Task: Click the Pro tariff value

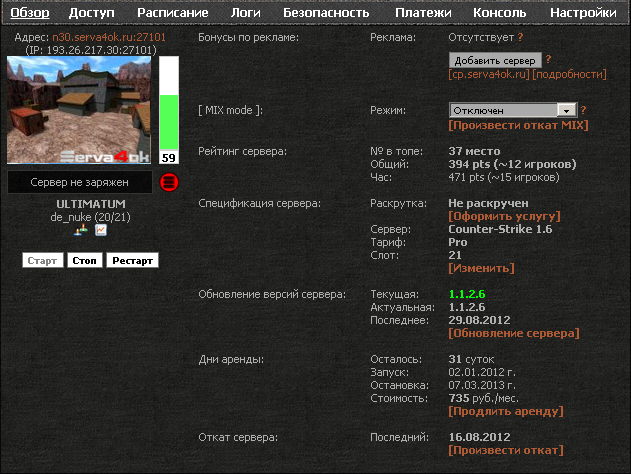Action: [x=458, y=242]
